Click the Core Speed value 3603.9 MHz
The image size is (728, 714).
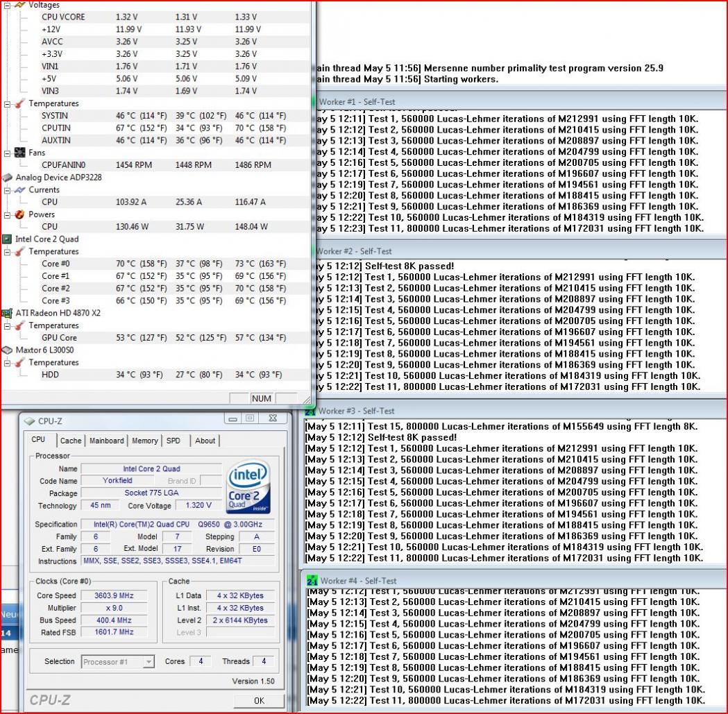point(114,595)
